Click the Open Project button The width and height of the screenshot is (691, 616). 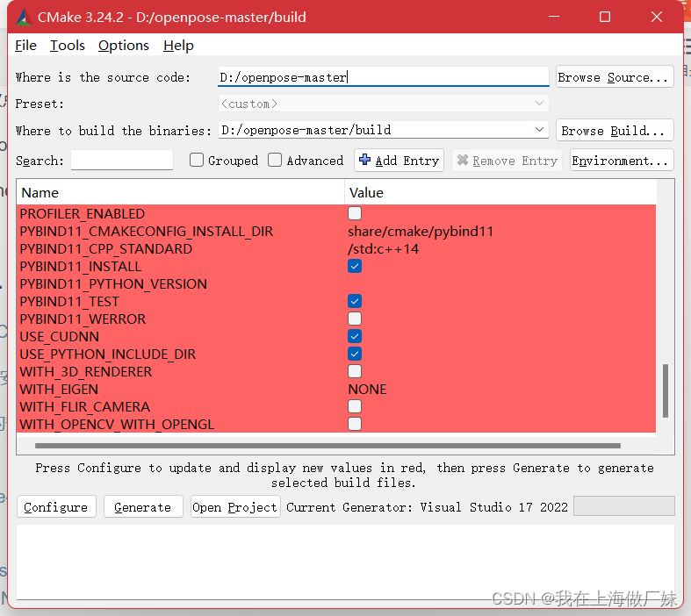pos(235,507)
